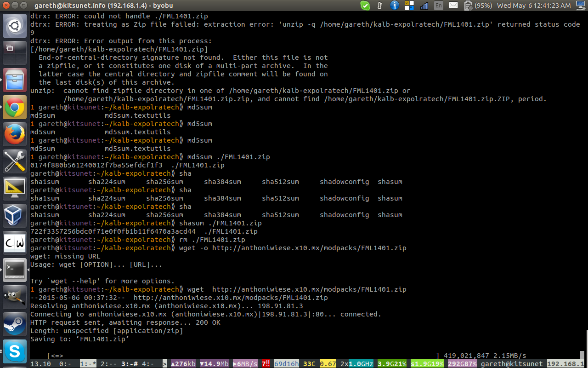Launch Firefox from the launcher
This screenshot has width=588, height=368.
click(15, 134)
